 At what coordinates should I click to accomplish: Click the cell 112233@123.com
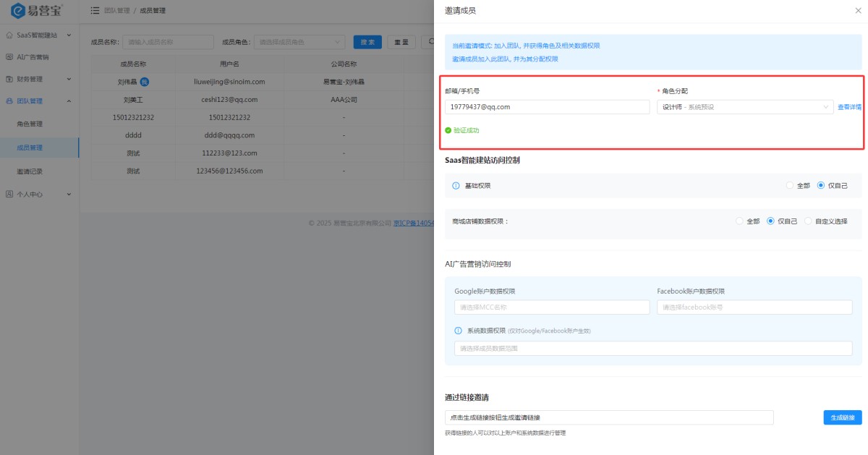(x=230, y=153)
